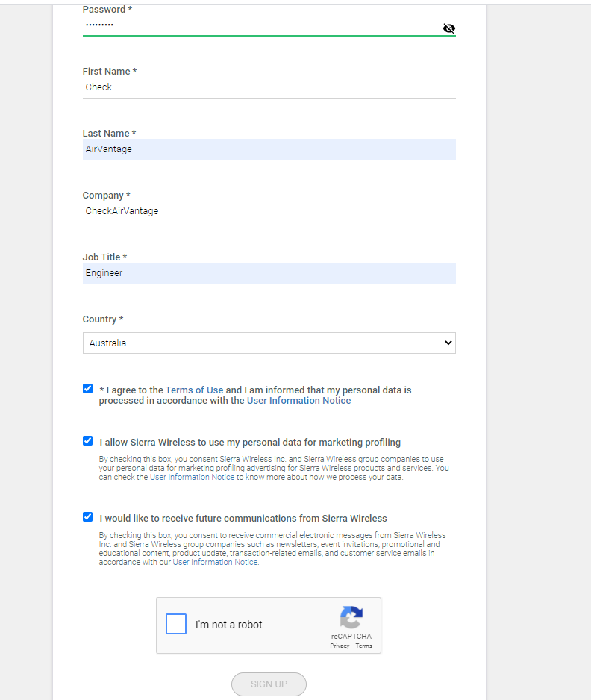The height and width of the screenshot is (700, 591).
Task: Uncheck the future communications checkbox
Action: point(87,516)
